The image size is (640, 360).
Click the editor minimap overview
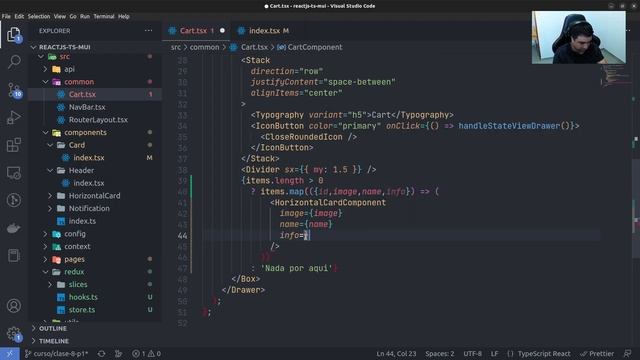(616, 76)
